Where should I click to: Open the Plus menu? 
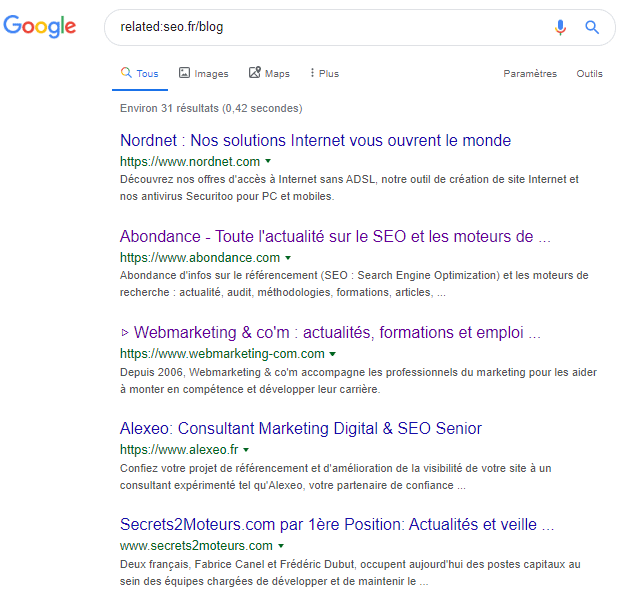324,73
